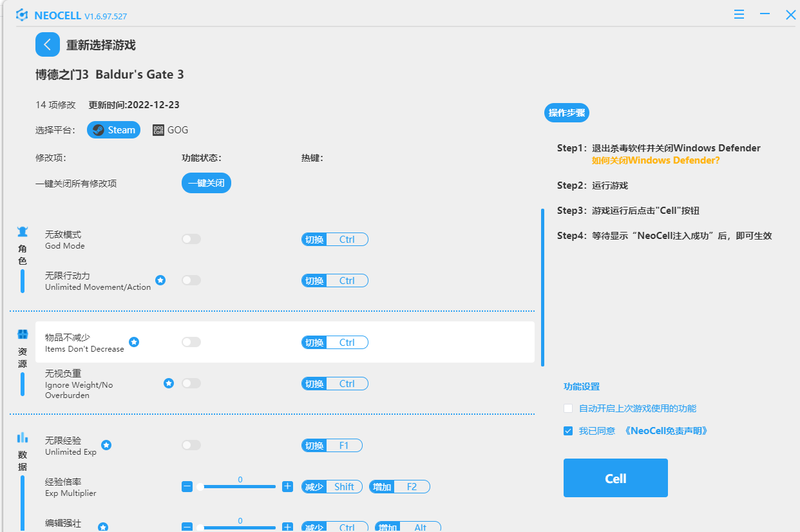The image size is (800, 532).
Task: Click the star icon beside 编辑强壮
Action: coord(103,527)
